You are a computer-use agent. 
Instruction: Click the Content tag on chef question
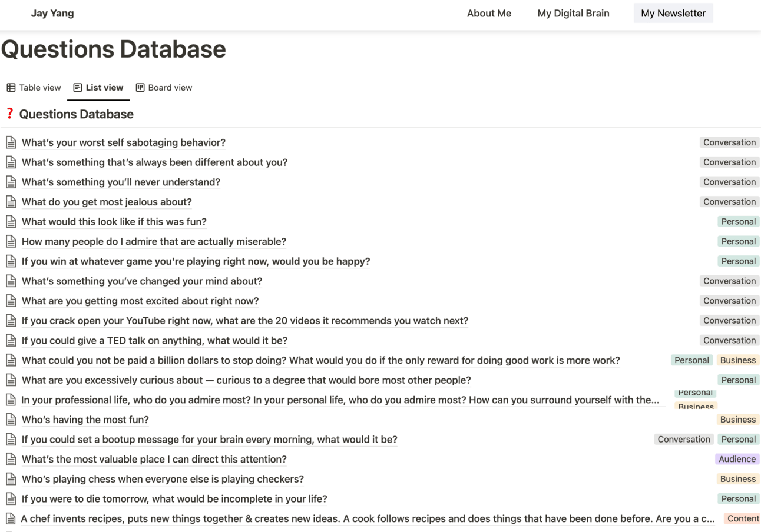click(x=743, y=518)
